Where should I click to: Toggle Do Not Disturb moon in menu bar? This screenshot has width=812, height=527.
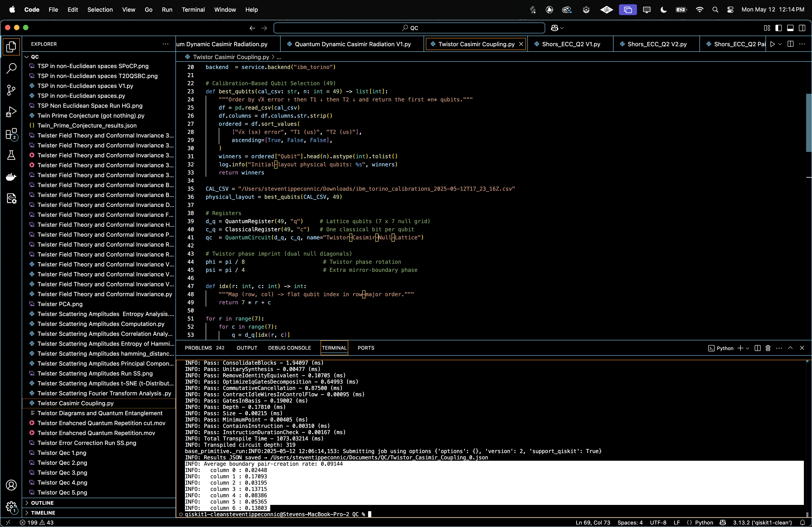(x=664, y=9)
